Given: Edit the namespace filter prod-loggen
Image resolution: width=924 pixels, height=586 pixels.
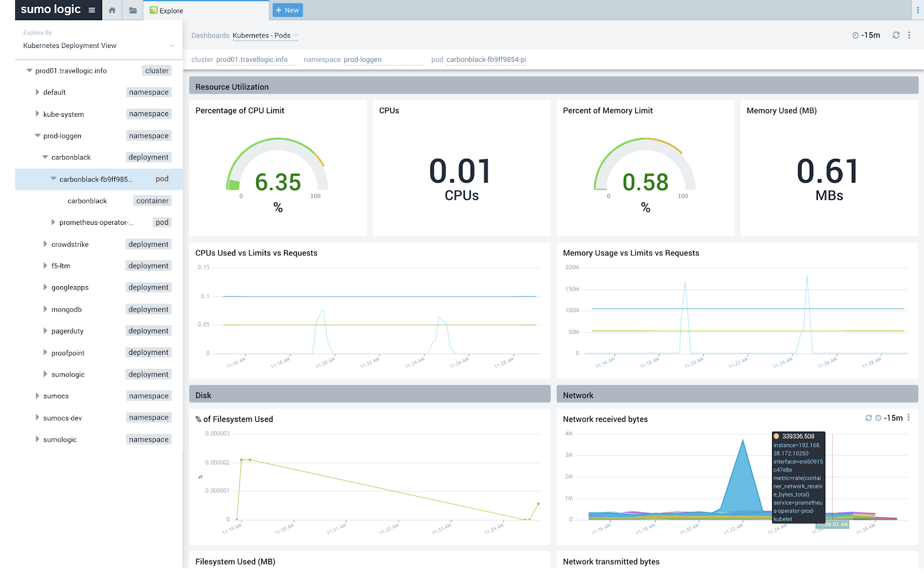Looking at the screenshot, I should point(383,60).
